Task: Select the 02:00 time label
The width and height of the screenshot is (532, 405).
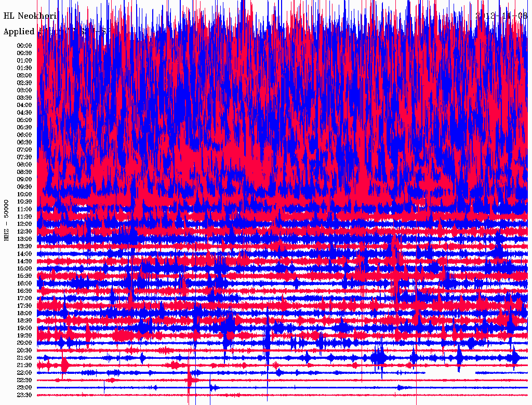Action: [24, 75]
